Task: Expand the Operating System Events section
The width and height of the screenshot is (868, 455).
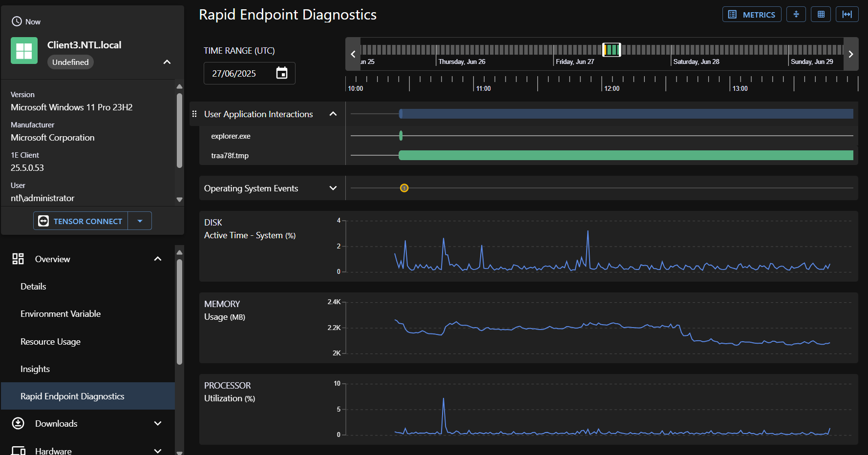Action: [x=333, y=188]
